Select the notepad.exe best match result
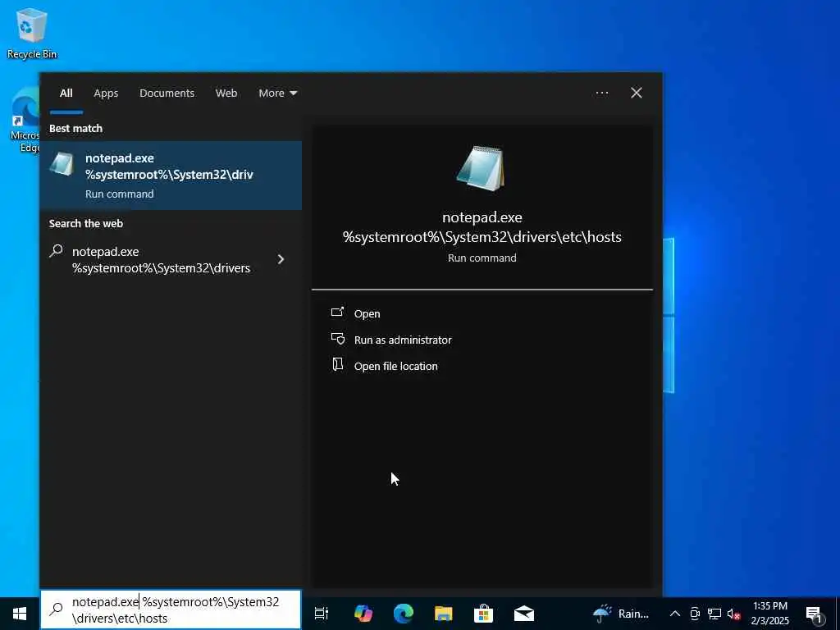The height and width of the screenshot is (630, 840). pyautogui.click(x=171, y=176)
